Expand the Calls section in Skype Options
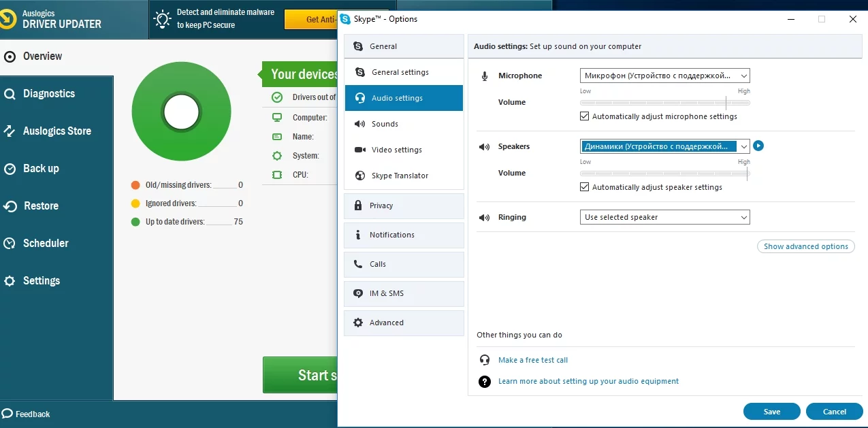The width and height of the screenshot is (868, 428). (404, 264)
